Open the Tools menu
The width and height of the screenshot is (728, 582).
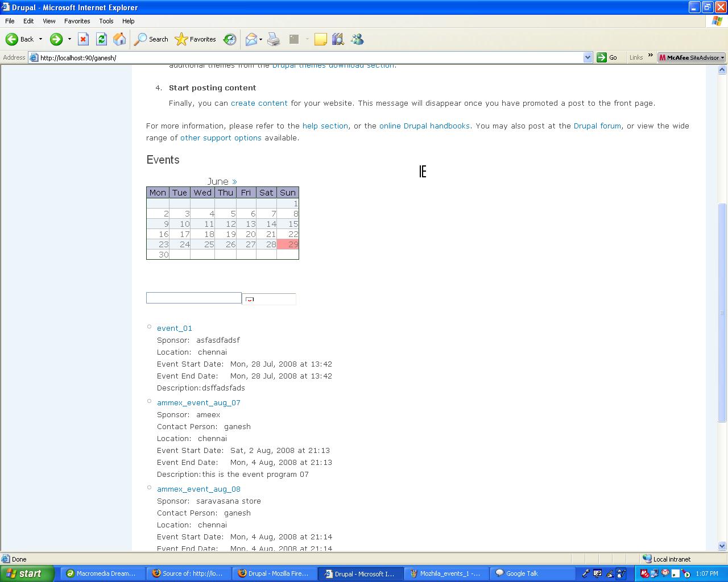point(106,21)
